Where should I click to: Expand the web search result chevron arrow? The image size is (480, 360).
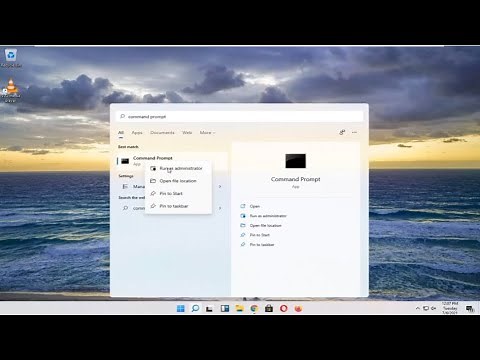point(220,208)
